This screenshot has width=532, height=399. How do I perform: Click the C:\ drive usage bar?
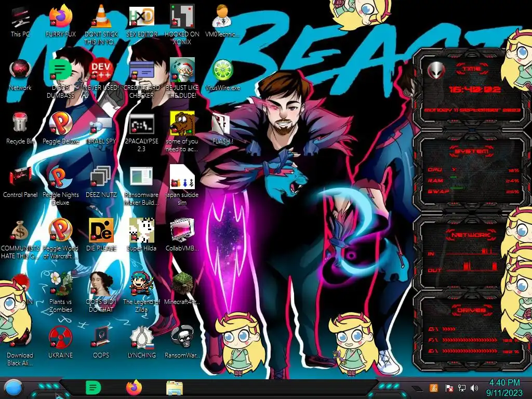[449, 329]
